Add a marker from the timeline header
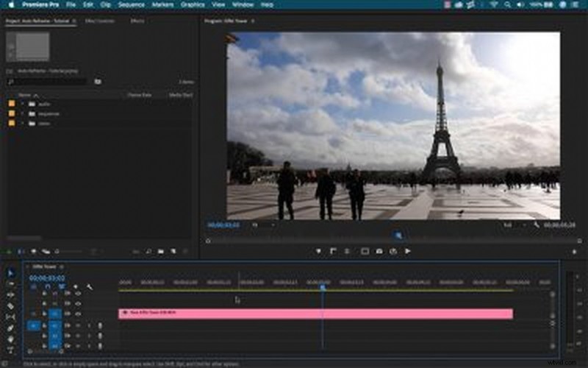This screenshot has width=588, height=368. [x=76, y=287]
